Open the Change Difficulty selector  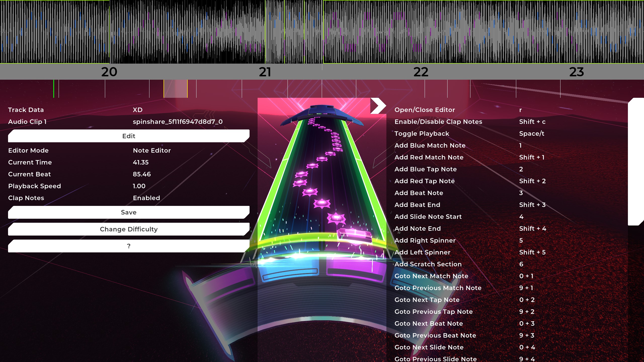129,229
